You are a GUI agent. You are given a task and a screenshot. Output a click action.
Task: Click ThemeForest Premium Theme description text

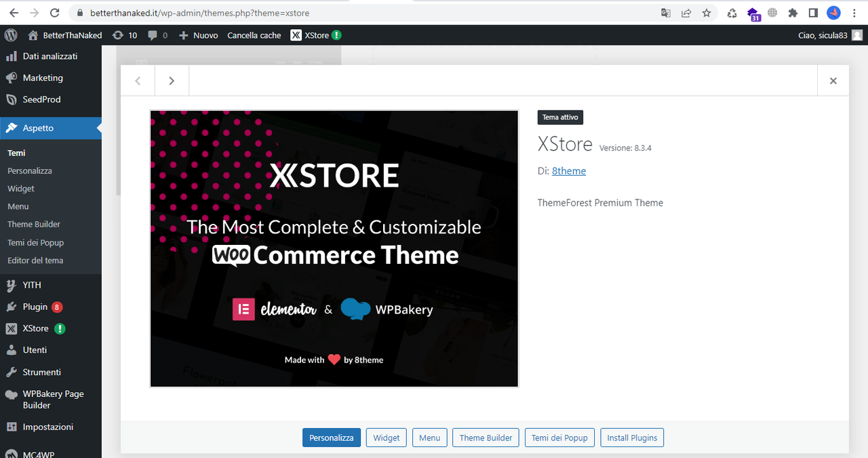click(600, 203)
